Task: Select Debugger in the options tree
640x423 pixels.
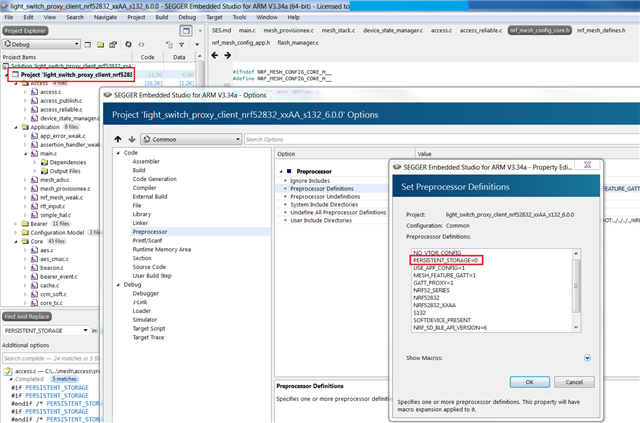Action: pos(146,293)
